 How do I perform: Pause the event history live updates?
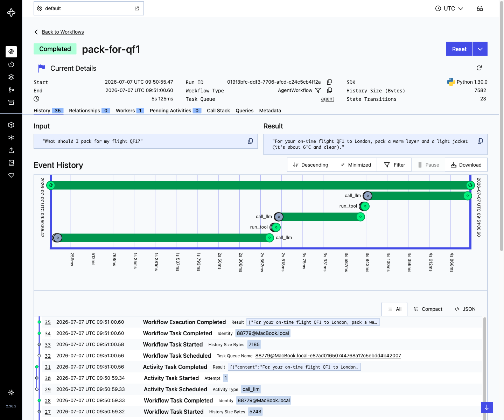click(x=428, y=165)
